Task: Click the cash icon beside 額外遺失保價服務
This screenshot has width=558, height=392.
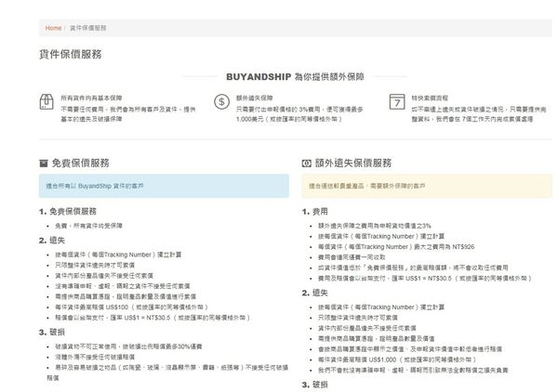Action: (307, 163)
